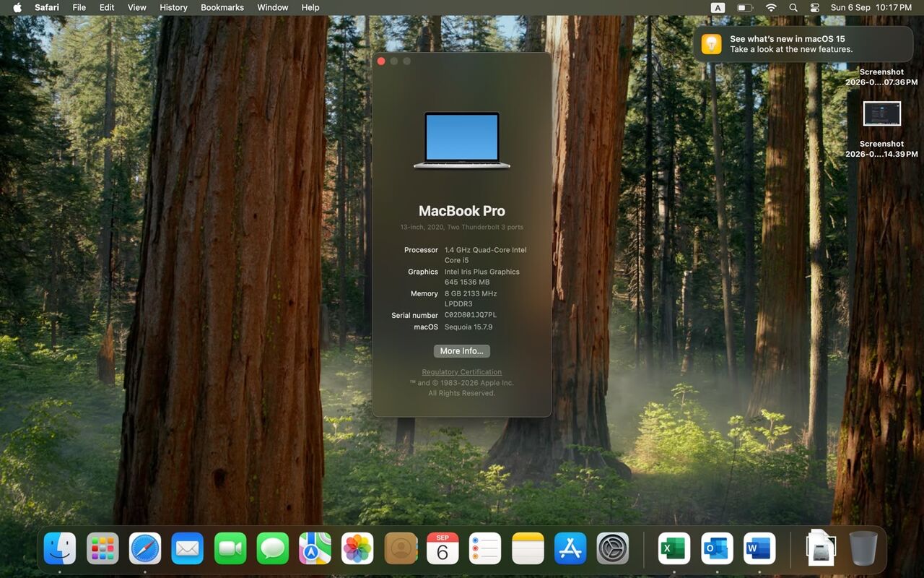Click the MacBook Pro laptop image
Viewport: 924px width, 578px height.
tap(462, 140)
